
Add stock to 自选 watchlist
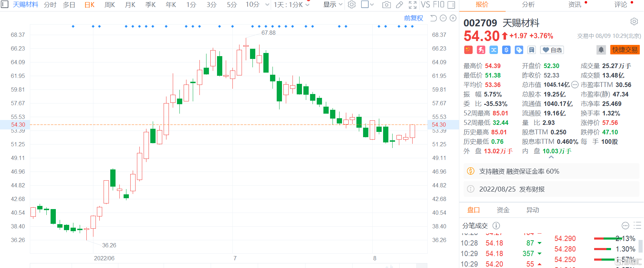pyautogui.click(x=552, y=50)
